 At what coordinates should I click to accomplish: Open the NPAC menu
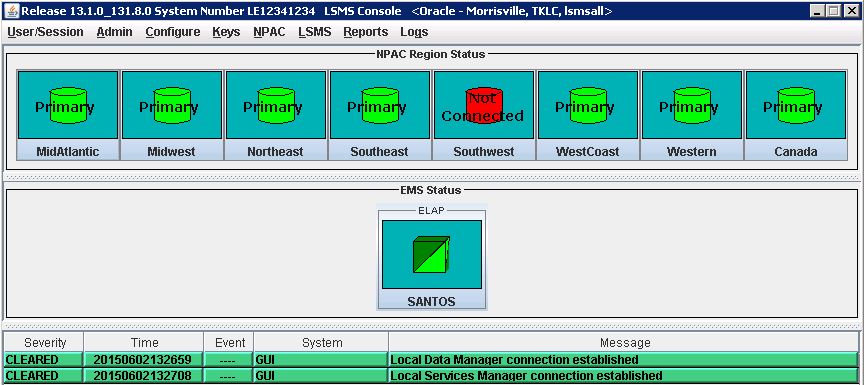pos(269,32)
